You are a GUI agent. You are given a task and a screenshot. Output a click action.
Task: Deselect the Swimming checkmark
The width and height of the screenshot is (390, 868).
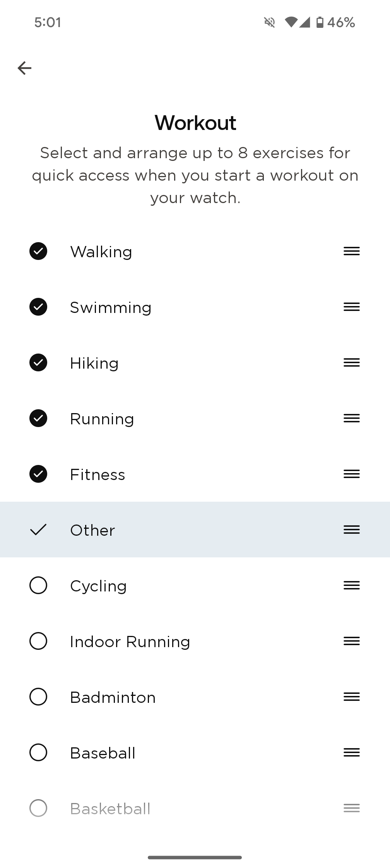coord(38,307)
